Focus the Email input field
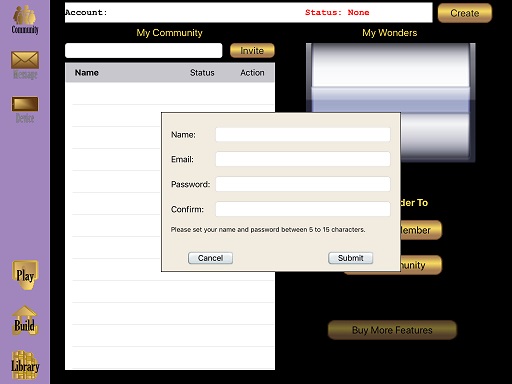 point(303,159)
